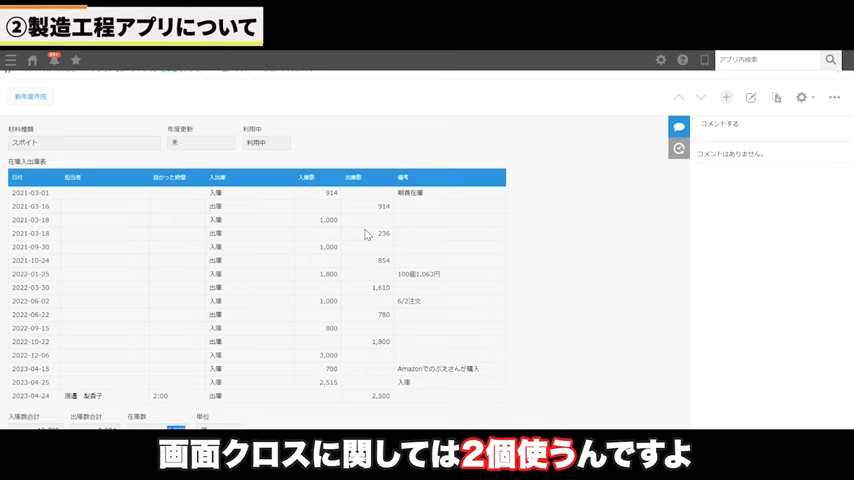
Task: Open the gear settings in top bar
Action: [x=661, y=60]
